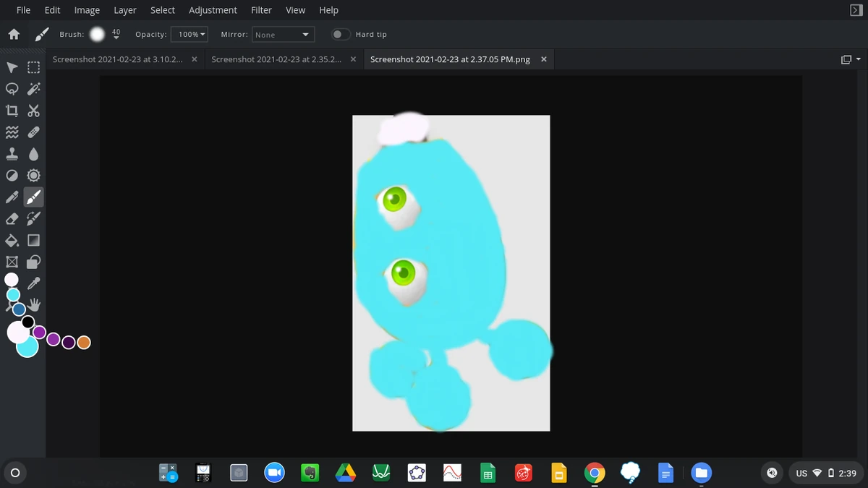This screenshot has height=488, width=868.
Task: Activate the Gradient tool
Action: coord(33,240)
